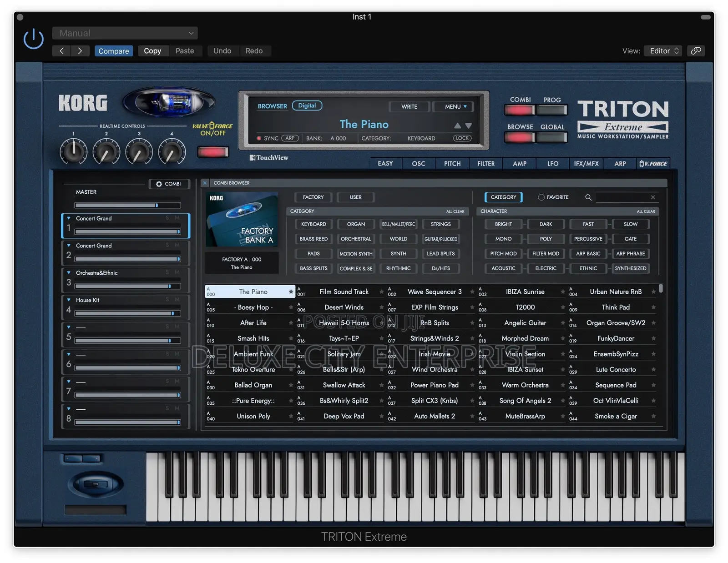Viewport: 728px width, 563px height.
Task: Expand timbre 4 House Kit triangle
Action: [x=69, y=300]
